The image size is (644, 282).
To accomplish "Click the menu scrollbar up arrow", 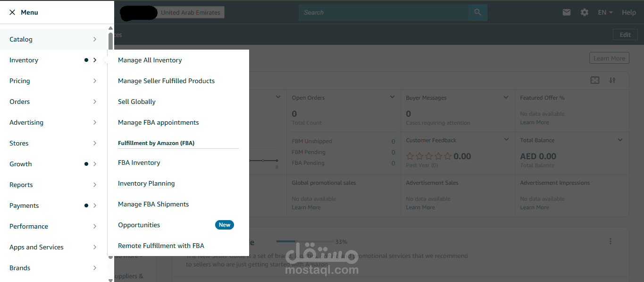I will pos(110,28).
